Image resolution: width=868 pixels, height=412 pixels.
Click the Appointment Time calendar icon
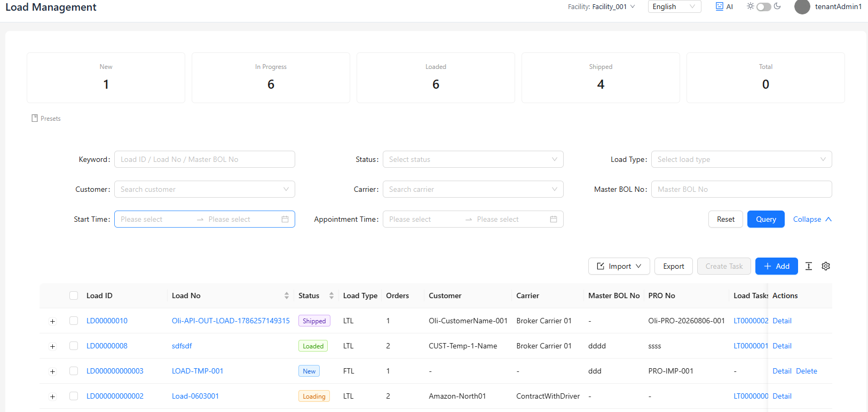[554, 219]
